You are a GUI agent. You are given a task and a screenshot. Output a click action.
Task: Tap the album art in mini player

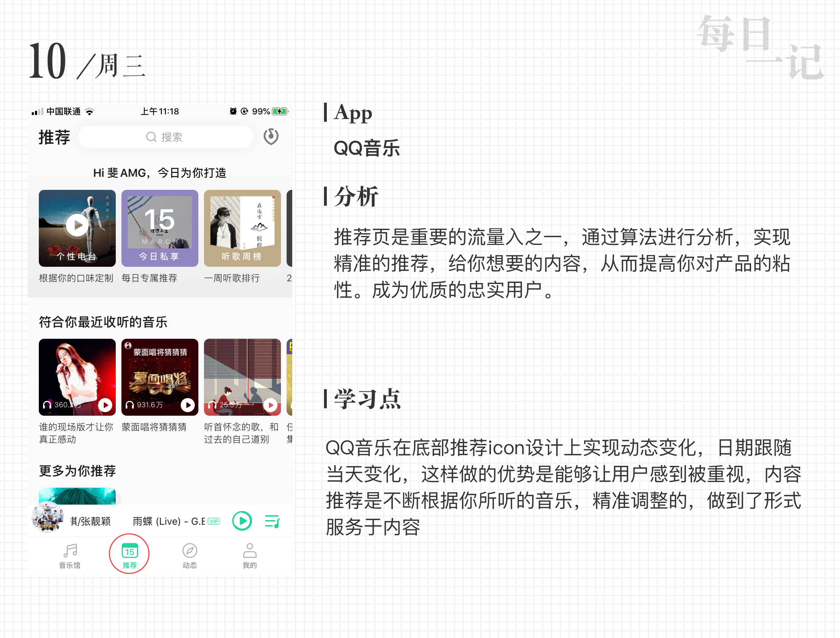(x=47, y=517)
